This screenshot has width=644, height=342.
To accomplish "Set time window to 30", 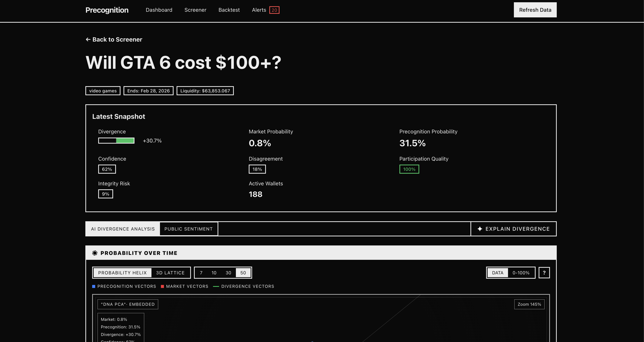I will [x=228, y=273].
